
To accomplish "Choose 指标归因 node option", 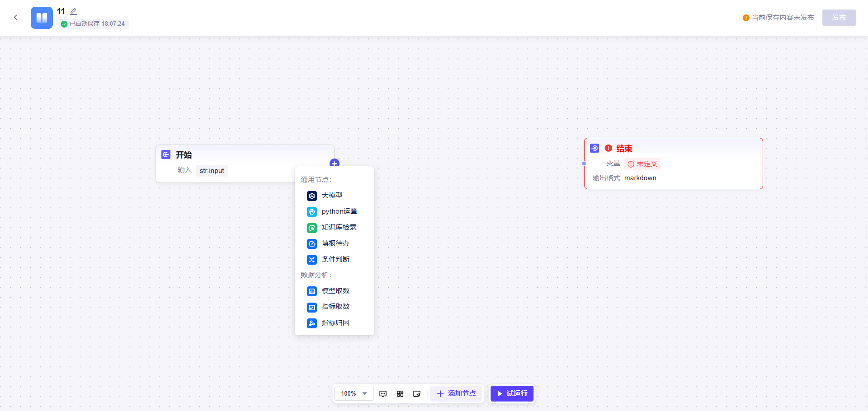I will point(335,323).
